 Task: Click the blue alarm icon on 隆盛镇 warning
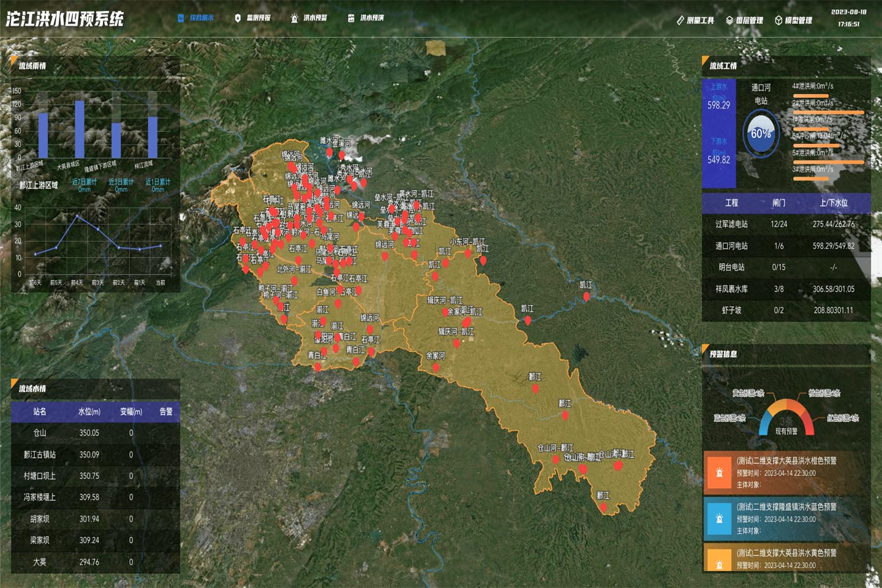point(719,518)
